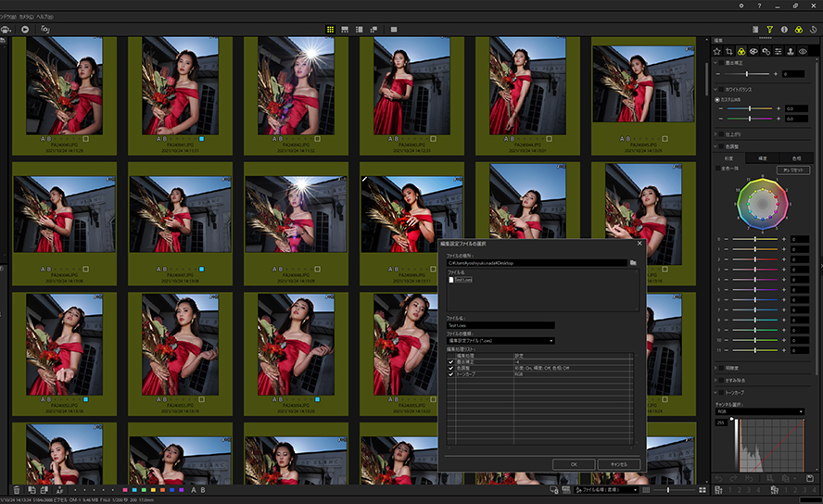Uncheck the exposure compensation row in dialog list
Image resolution: width=823 pixels, height=504 pixels.
click(x=450, y=362)
